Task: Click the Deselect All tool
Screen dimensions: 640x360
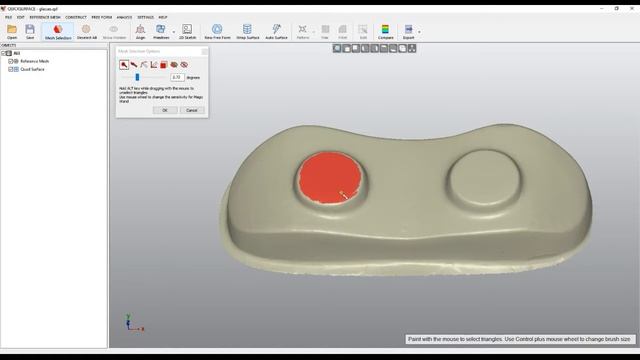Action: [x=87, y=31]
